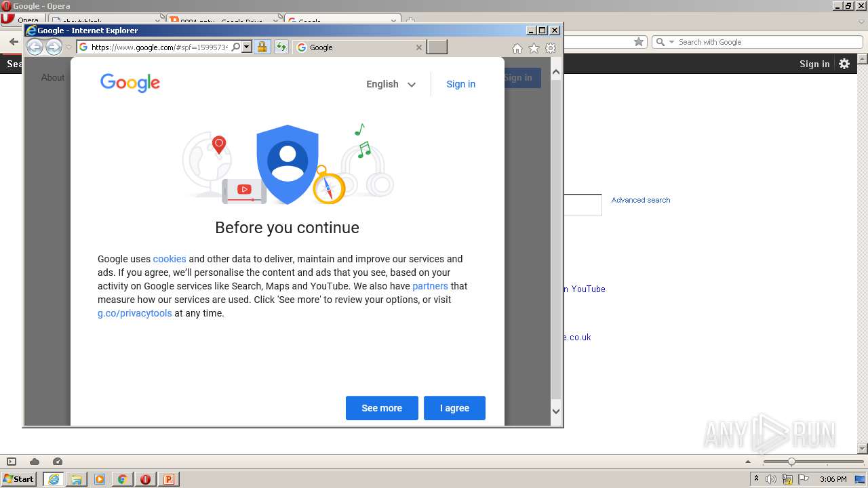868x488 pixels.
Task: Open Windows Explorer from the taskbar
Action: point(77,479)
